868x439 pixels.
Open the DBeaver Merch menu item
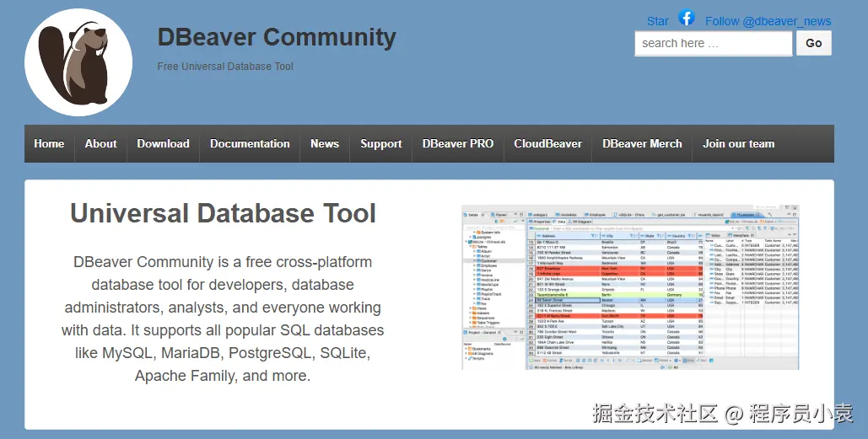tap(642, 144)
